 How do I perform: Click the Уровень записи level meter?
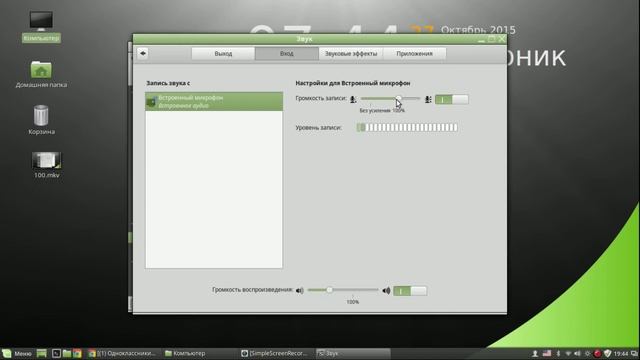pos(407,127)
